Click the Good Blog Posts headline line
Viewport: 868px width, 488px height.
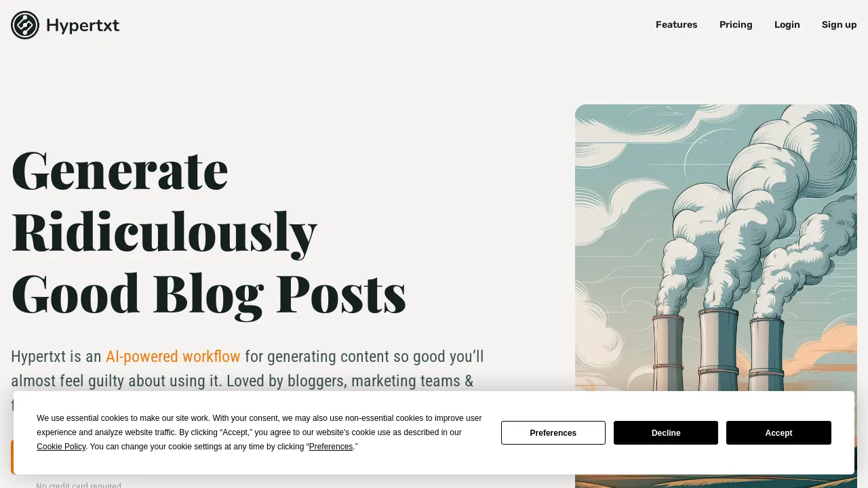click(209, 293)
